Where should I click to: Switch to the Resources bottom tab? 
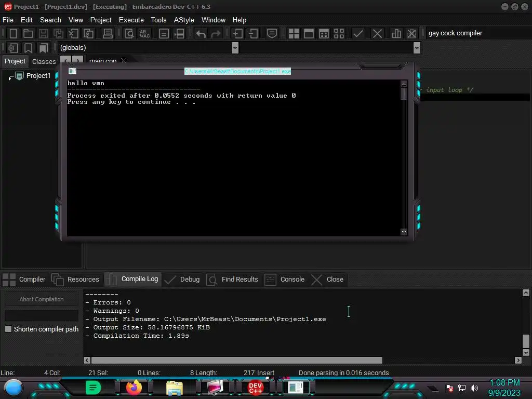[x=75, y=279]
